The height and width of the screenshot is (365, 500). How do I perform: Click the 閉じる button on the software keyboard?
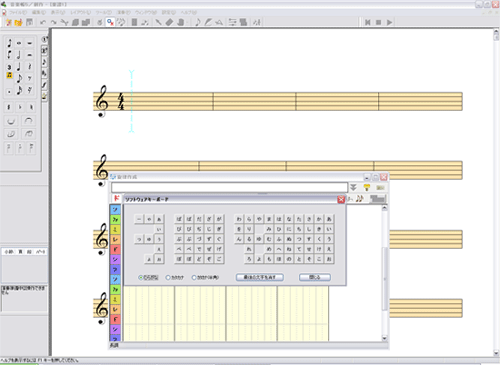tap(315, 277)
